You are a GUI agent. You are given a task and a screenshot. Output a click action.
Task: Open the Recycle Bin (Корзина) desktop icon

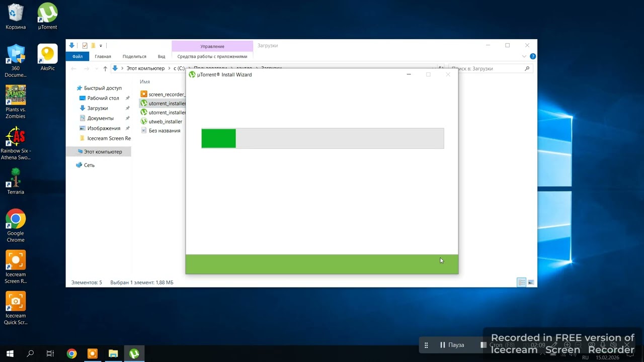pos(16,16)
